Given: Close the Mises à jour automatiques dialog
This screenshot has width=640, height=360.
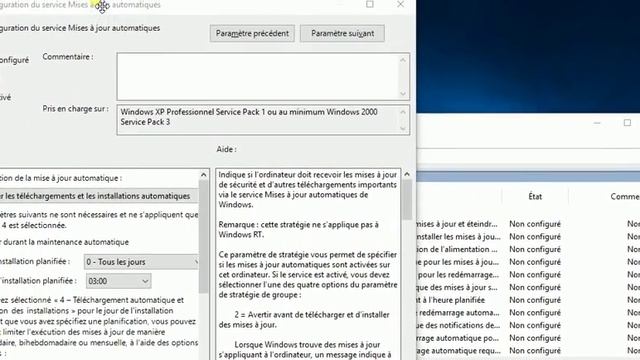Looking at the screenshot, I should pos(400,4).
